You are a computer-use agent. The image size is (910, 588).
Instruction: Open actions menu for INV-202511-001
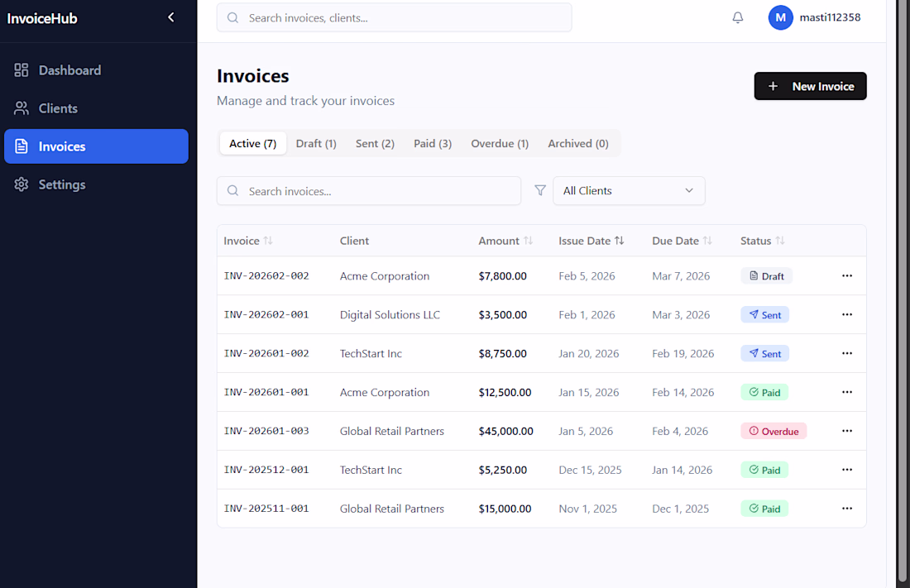coord(847,509)
